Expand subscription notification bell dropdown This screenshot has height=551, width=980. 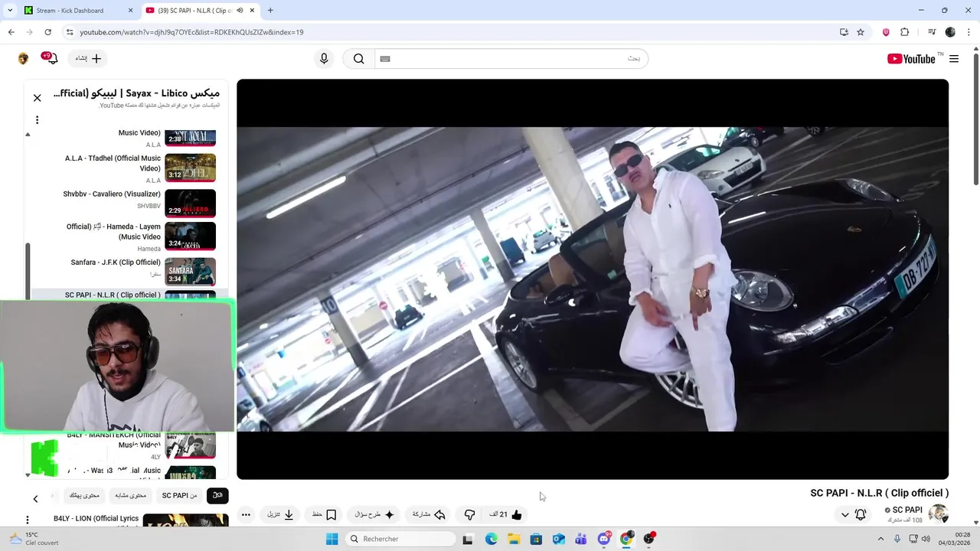point(854,514)
